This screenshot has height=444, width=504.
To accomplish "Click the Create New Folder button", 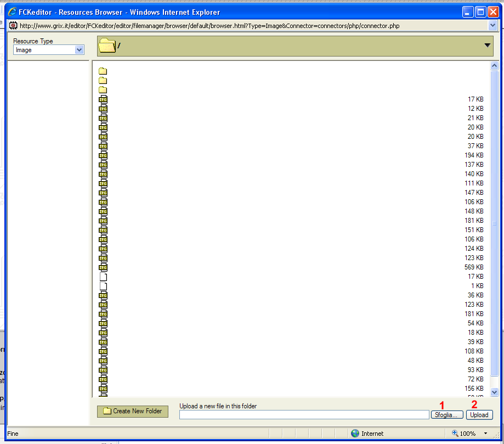I will tap(132, 411).
